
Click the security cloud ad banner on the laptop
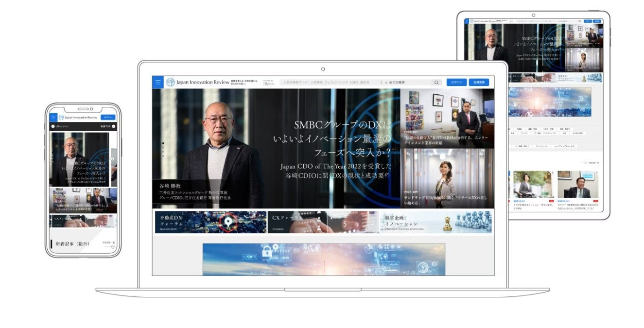324,259
